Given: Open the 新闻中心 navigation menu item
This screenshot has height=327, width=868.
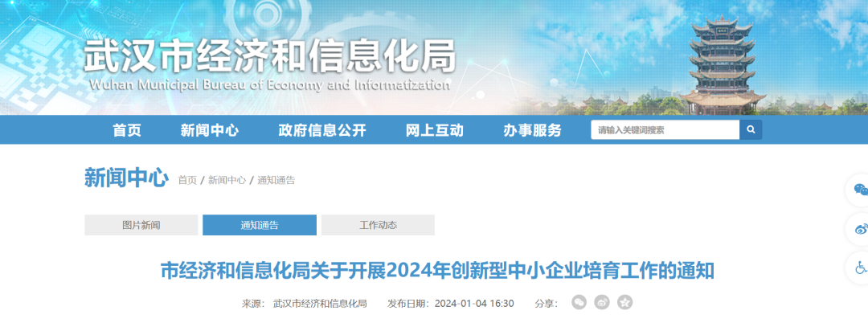Looking at the screenshot, I should [210, 130].
